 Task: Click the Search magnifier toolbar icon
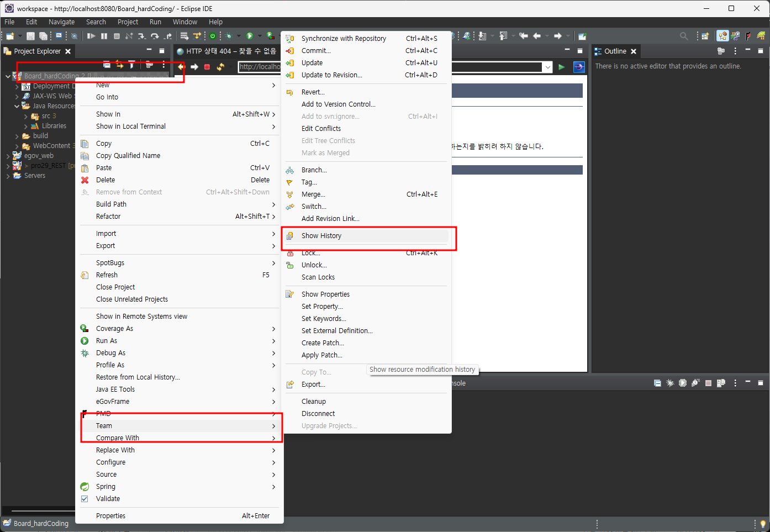[x=684, y=36]
